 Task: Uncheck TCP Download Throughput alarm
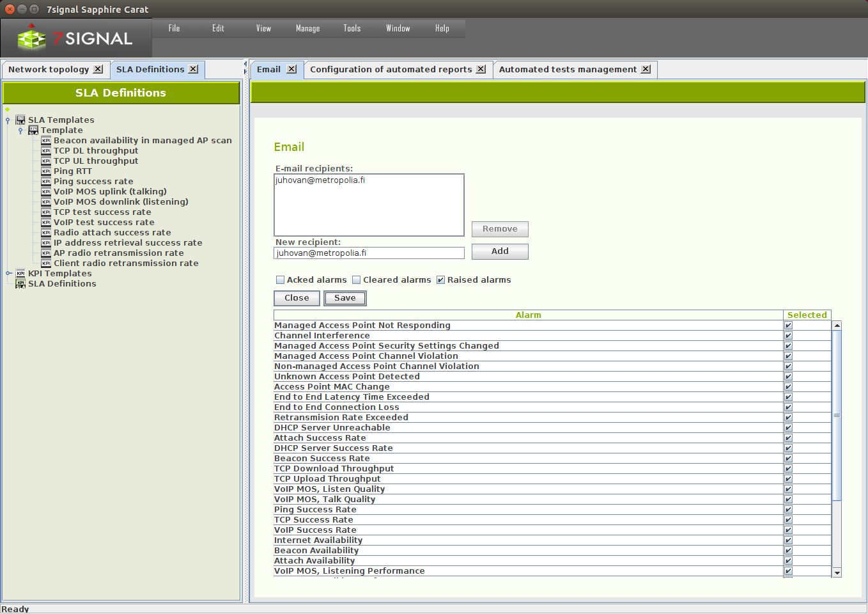click(x=788, y=469)
